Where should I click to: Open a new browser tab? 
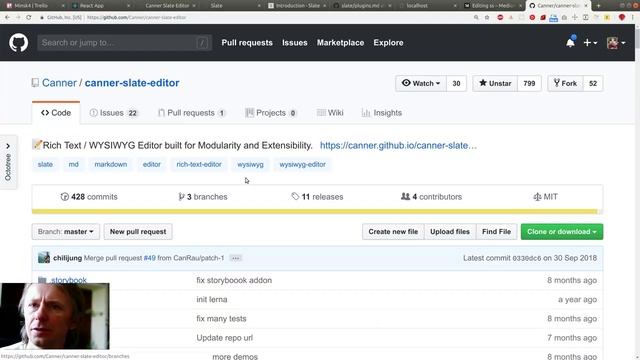click(x=598, y=5)
